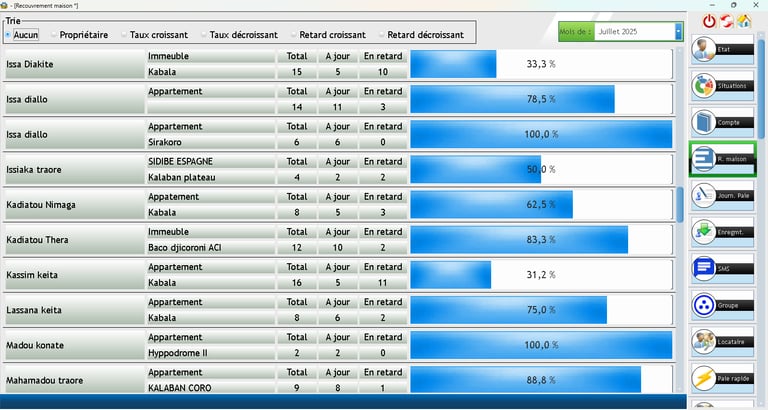Click the sidebar vertical scrollbar
This screenshot has height=410, width=768.
761,88
